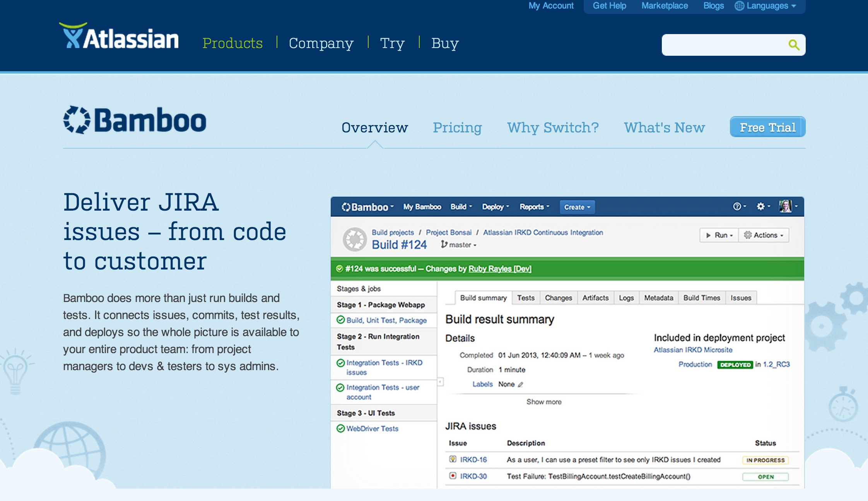Select the Artifacts tab
This screenshot has height=501, width=868.
595,298
